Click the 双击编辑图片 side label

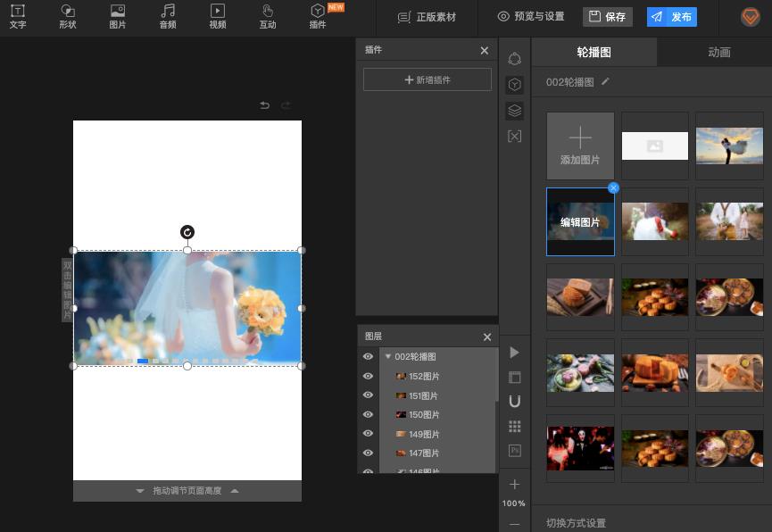[67, 290]
